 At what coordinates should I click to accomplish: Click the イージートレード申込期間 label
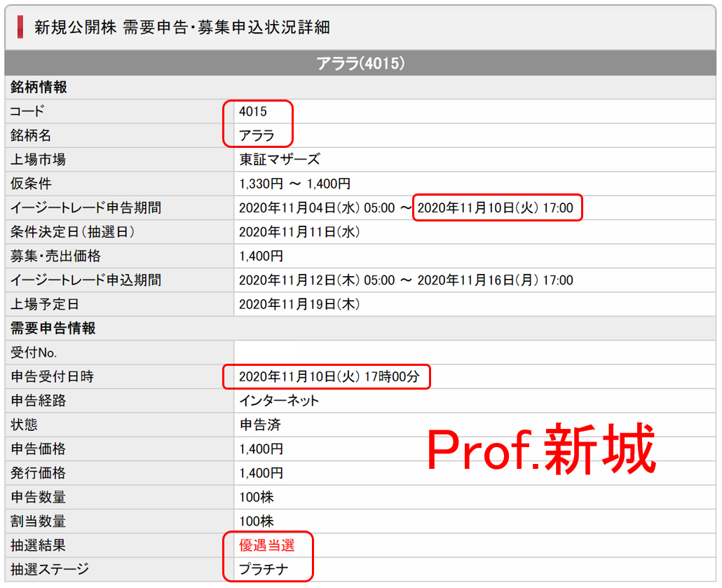86,280
